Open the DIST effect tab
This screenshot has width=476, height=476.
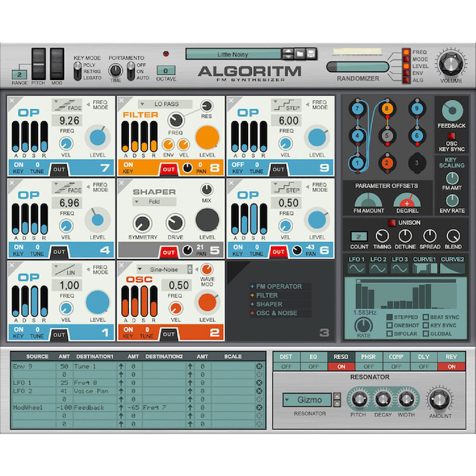286,357
